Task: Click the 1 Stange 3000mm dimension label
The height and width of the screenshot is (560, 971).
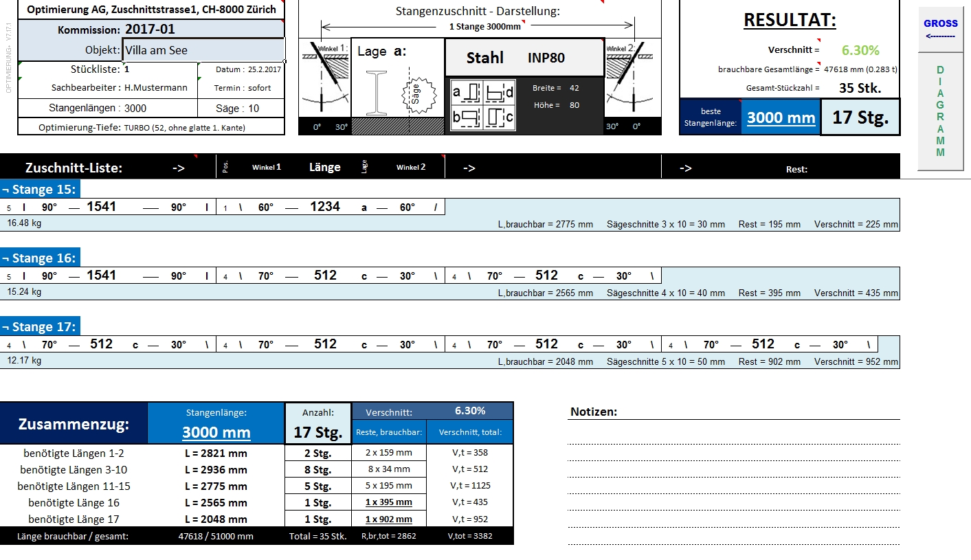Action: tap(485, 26)
